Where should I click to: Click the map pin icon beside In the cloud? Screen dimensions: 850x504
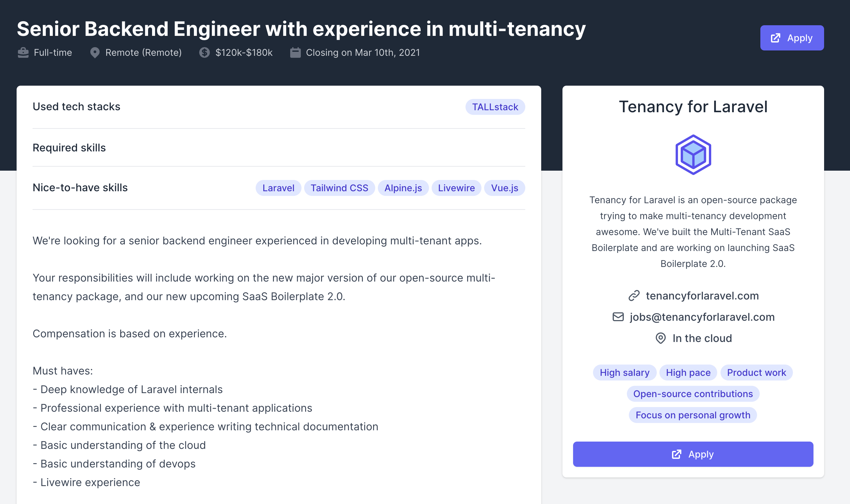pyautogui.click(x=660, y=338)
